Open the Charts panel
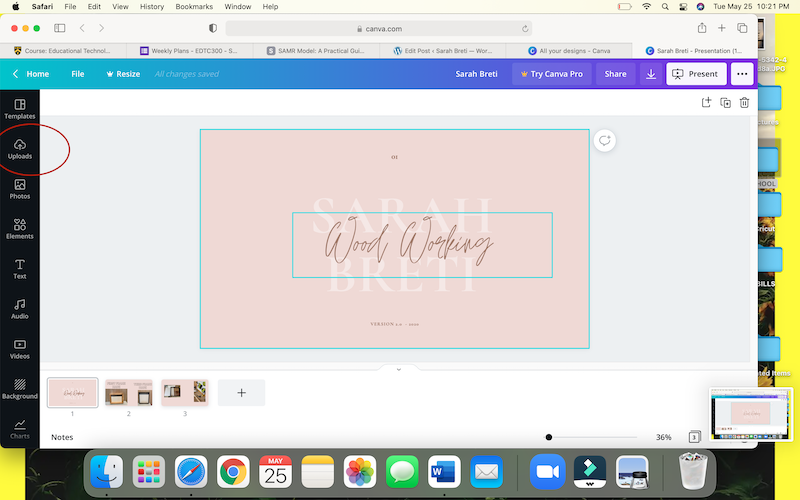Screen dimensions: 800x500 (x=19, y=429)
